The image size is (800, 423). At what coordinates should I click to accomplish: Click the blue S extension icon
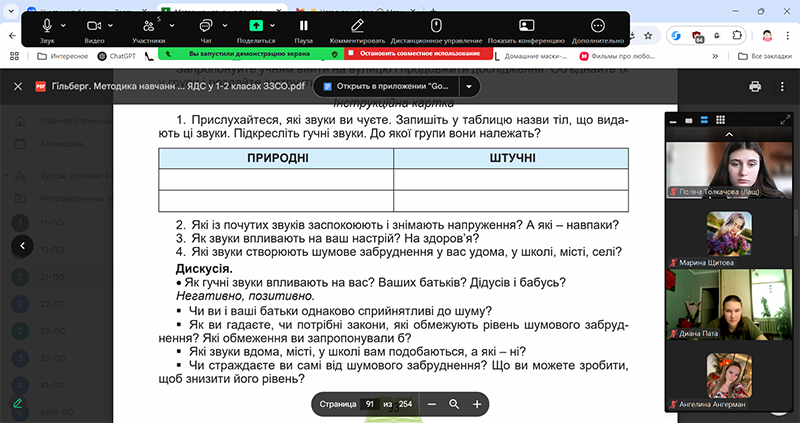pos(677,36)
